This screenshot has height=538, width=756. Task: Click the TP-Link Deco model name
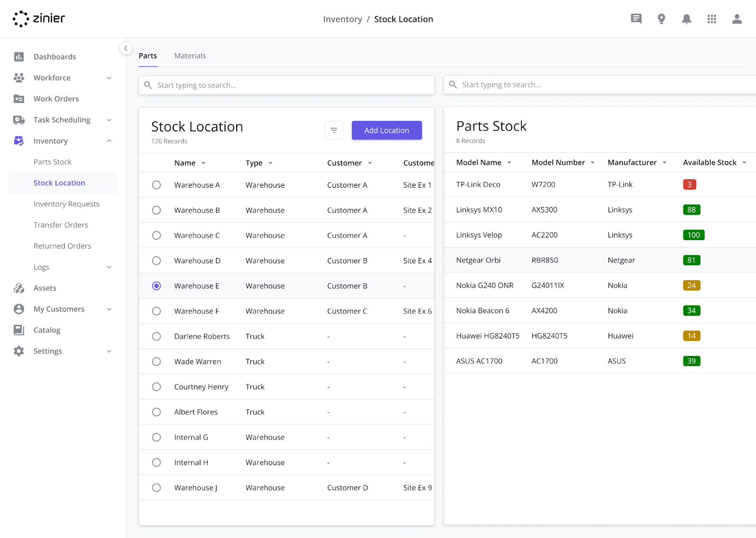pos(478,184)
